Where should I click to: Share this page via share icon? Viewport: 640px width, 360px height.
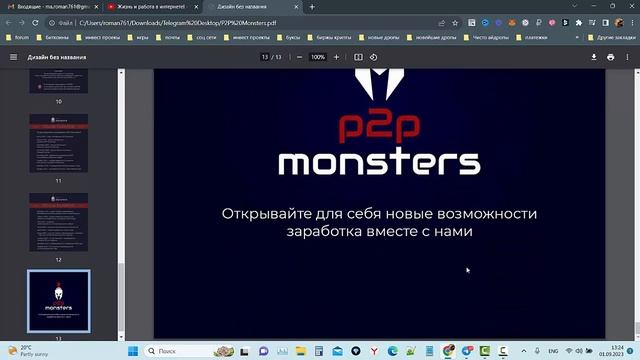tap(442, 23)
